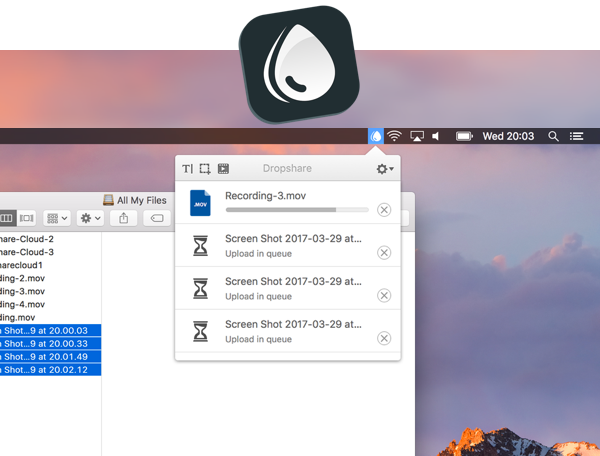This screenshot has width=600, height=456.
Task: Click the blue MOV file icon
Action: coord(200,203)
